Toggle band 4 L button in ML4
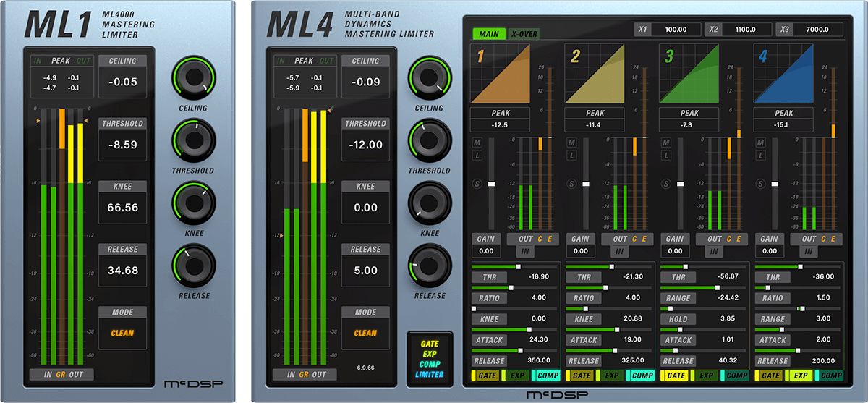The height and width of the screenshot is (403, 868). [x=759, y=156]
